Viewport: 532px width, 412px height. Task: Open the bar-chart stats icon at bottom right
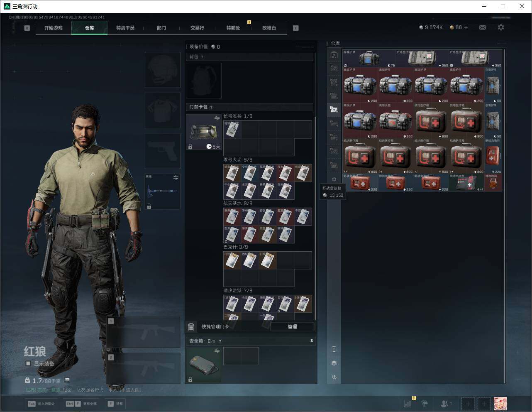[x=408, y=403]
